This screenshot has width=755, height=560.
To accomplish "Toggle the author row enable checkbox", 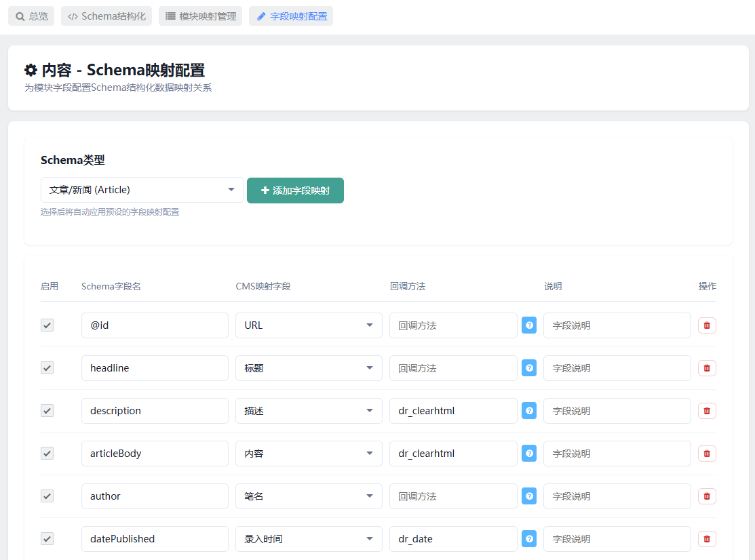I will point(47,496).
